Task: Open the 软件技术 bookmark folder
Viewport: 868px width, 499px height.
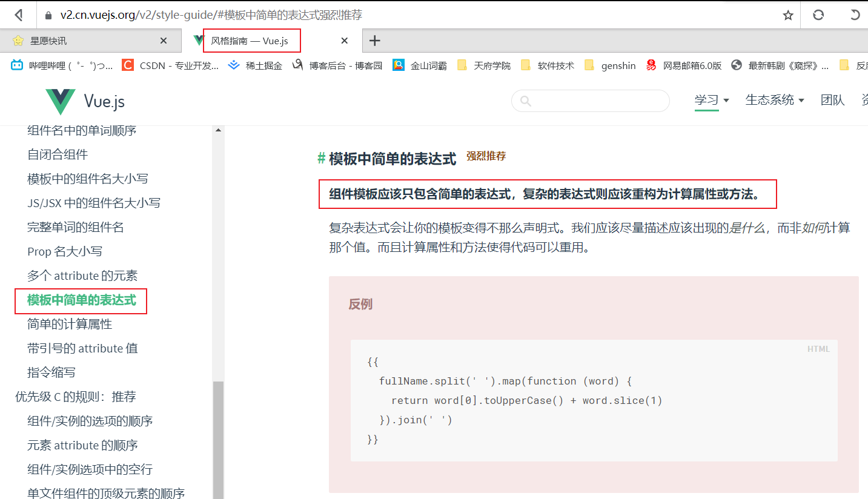Action: (x=547, y=65)
